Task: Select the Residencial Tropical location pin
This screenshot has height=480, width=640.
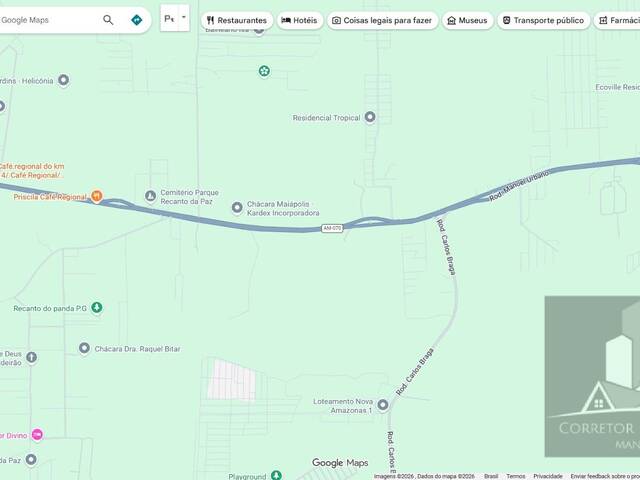Action: pos(370,117)
